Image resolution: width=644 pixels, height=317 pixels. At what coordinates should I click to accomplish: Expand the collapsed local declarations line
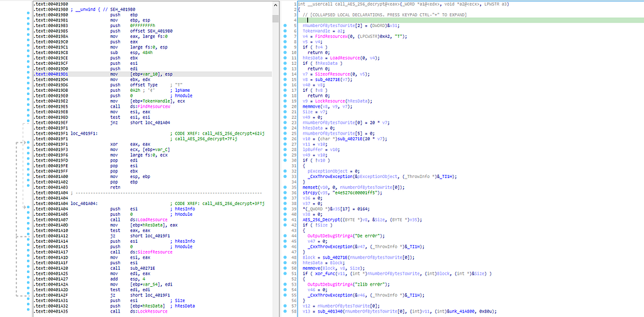(385, 15)
